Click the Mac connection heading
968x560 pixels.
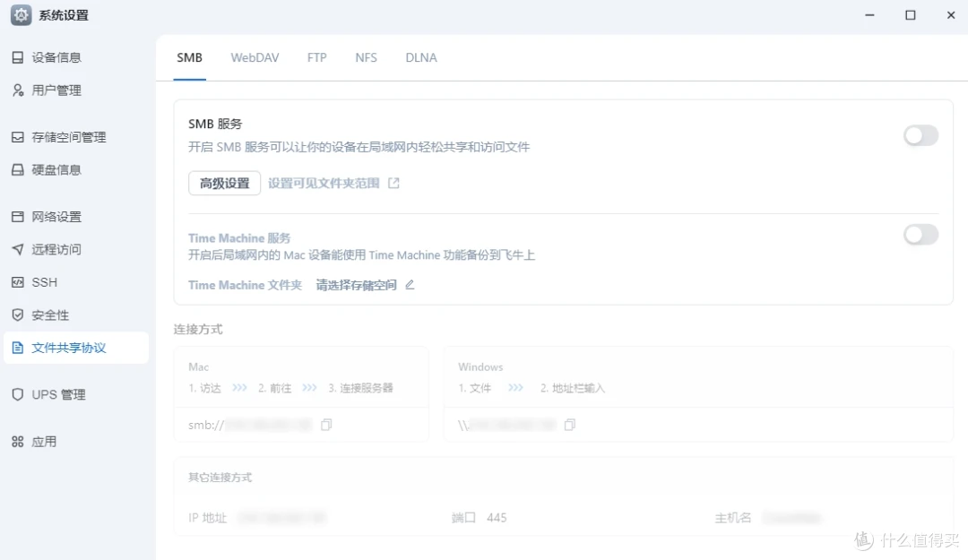click(x=198, y=366)
